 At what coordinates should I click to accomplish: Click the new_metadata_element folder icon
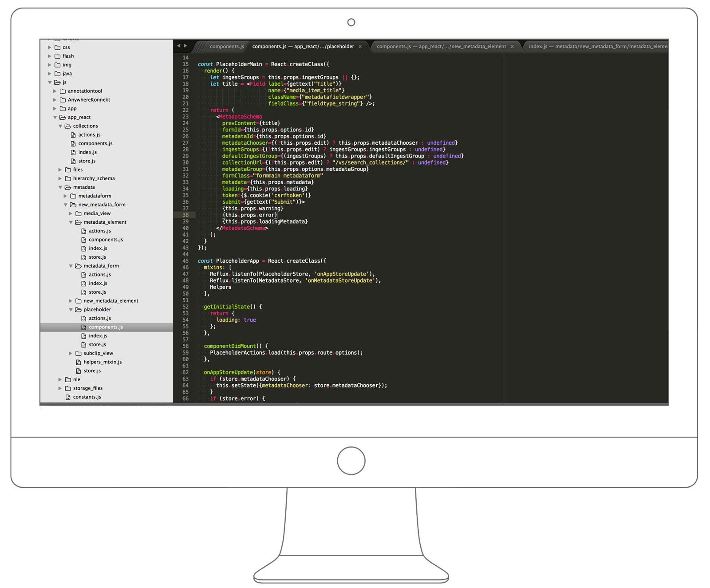79,301
